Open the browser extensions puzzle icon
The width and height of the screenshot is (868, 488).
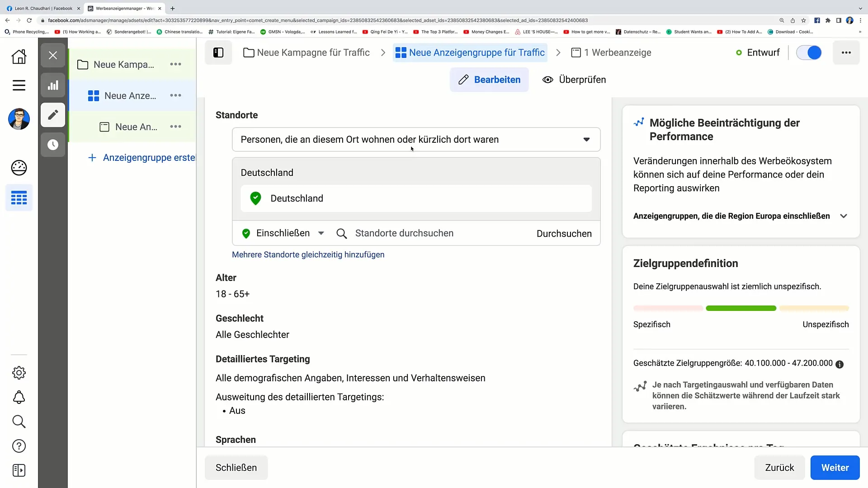(x=828, y=20)
